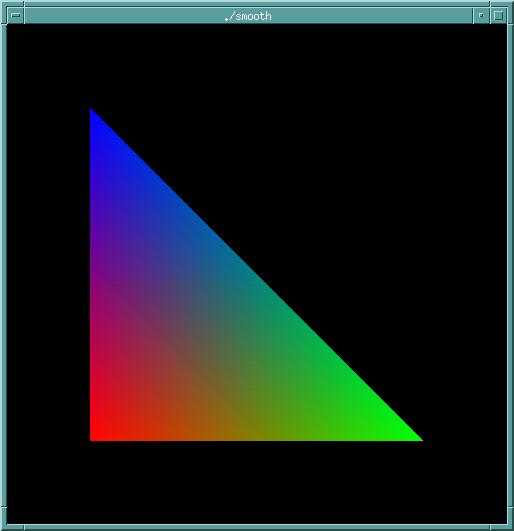514x531 pixels.
Task: Click the top-right window resize corner
Action: pos(510,3)
